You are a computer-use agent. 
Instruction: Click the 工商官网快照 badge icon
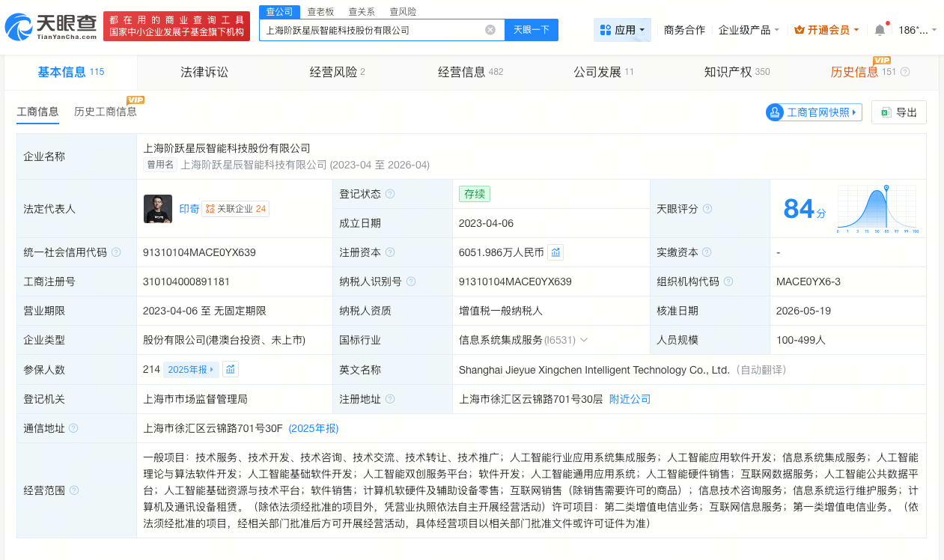(x=774, y=112)
